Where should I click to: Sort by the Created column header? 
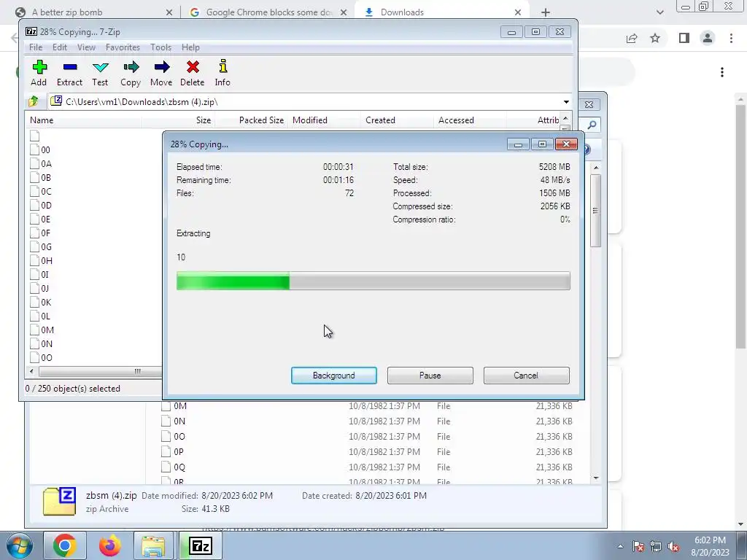pyautogui.click(x=397, y=120)
